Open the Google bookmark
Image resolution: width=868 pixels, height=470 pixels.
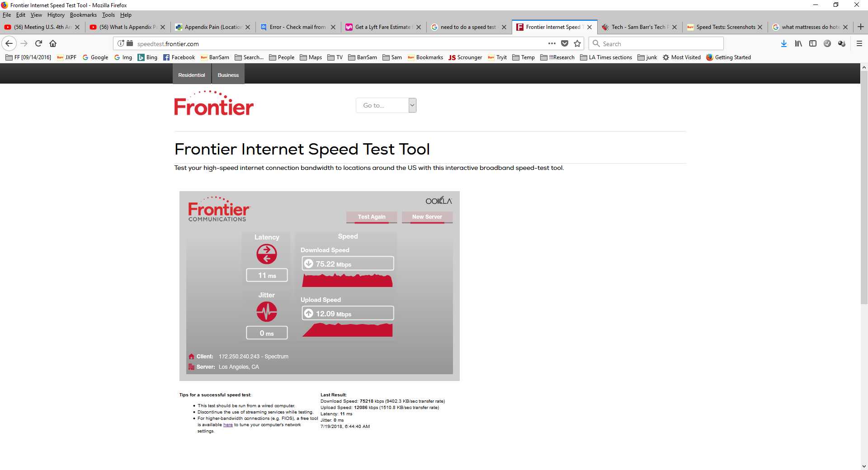95,57
